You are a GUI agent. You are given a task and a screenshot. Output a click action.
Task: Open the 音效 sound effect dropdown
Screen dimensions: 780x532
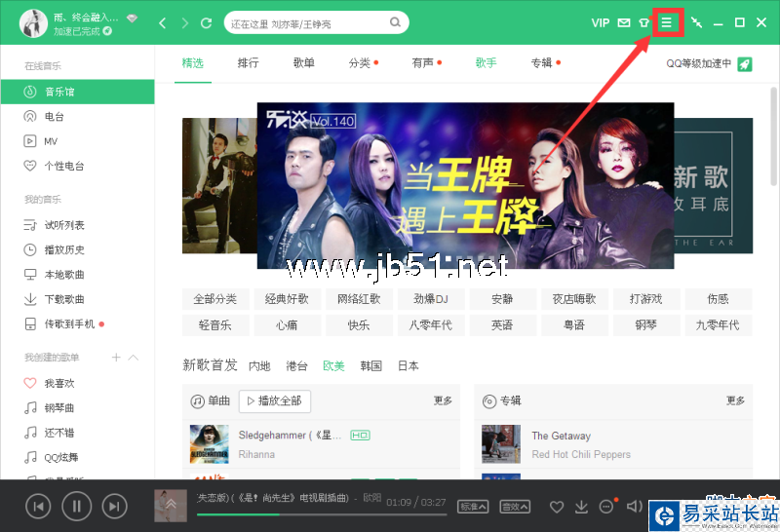(x=515, y=507)
